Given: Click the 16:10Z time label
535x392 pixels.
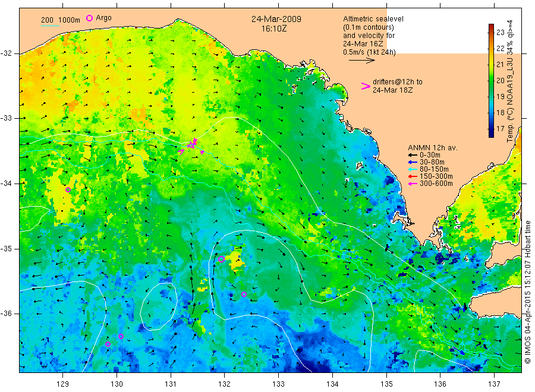Looking at the screenshot, I should (x=274, y=29).
